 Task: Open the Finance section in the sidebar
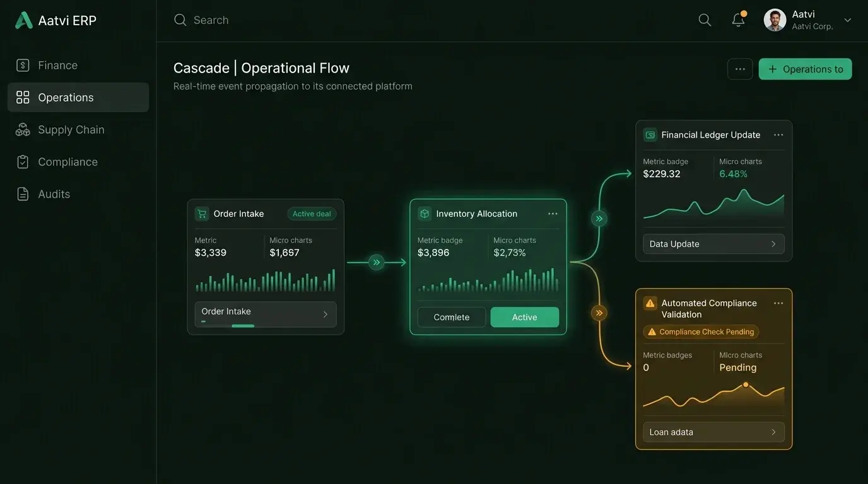(x=78, y=65)
